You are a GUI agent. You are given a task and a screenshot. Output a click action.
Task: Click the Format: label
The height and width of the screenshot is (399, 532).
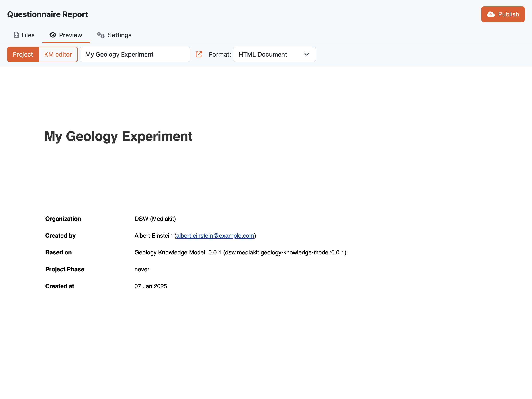tap(220, 54)
